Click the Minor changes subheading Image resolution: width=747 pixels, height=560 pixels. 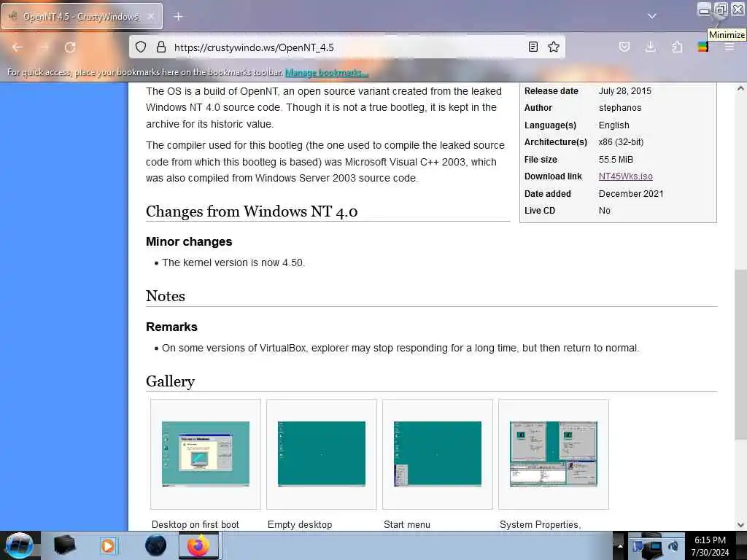coord(189,241)
